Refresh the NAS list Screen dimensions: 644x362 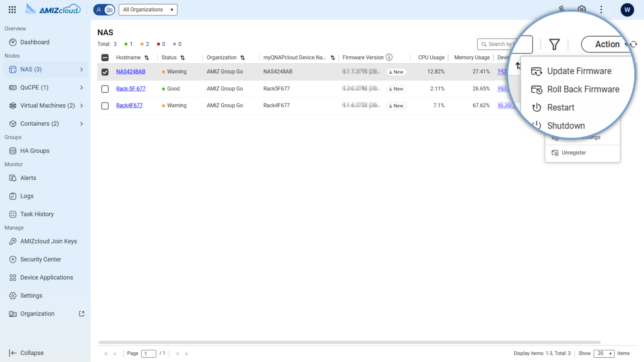click(634, 44)
